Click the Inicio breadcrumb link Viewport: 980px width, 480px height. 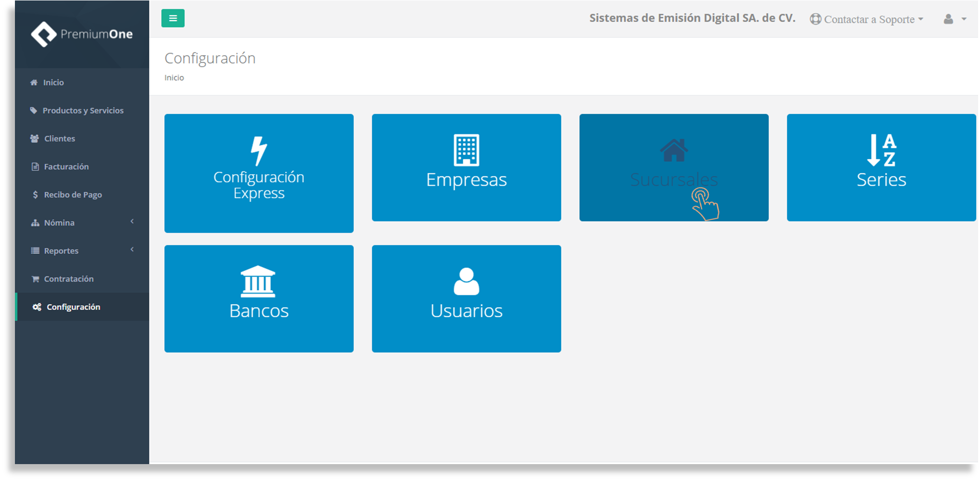coord(174,78)
